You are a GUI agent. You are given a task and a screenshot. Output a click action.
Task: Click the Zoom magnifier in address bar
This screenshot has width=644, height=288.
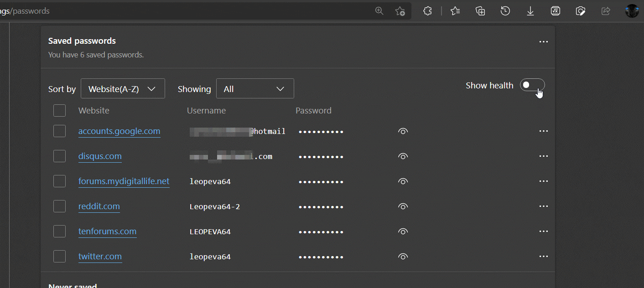379,11
